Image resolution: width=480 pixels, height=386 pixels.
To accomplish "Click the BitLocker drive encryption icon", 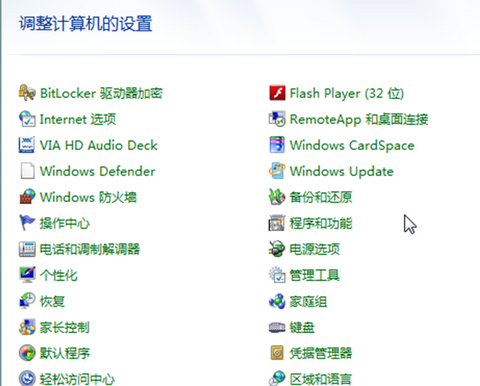I will (x=27, y=93).
